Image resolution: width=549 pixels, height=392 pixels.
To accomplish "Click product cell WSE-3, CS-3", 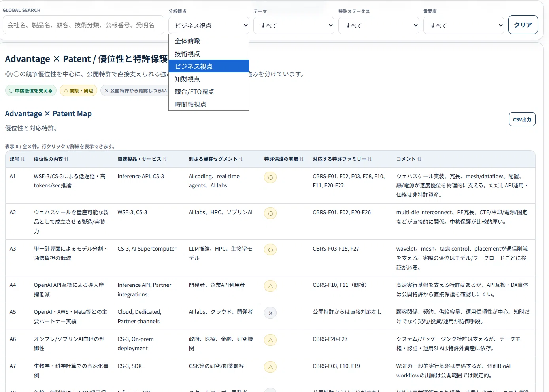I will point(132,213).
